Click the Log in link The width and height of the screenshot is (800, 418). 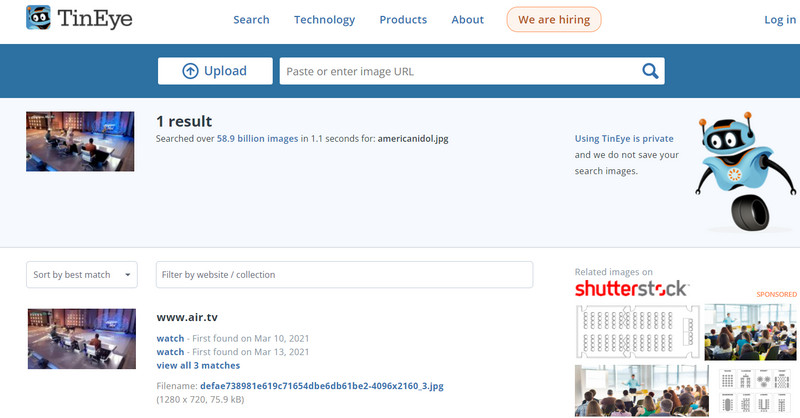[x=780, y=20]
